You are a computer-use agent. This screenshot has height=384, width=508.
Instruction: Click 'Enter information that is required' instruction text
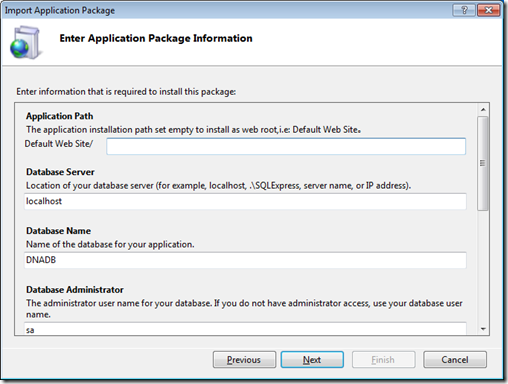126,92
